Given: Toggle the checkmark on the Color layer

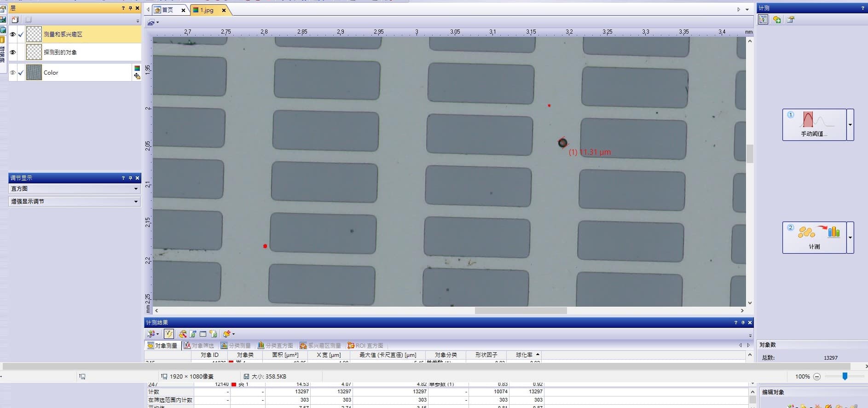Looking at the screenshot, I should pos(21,73).
